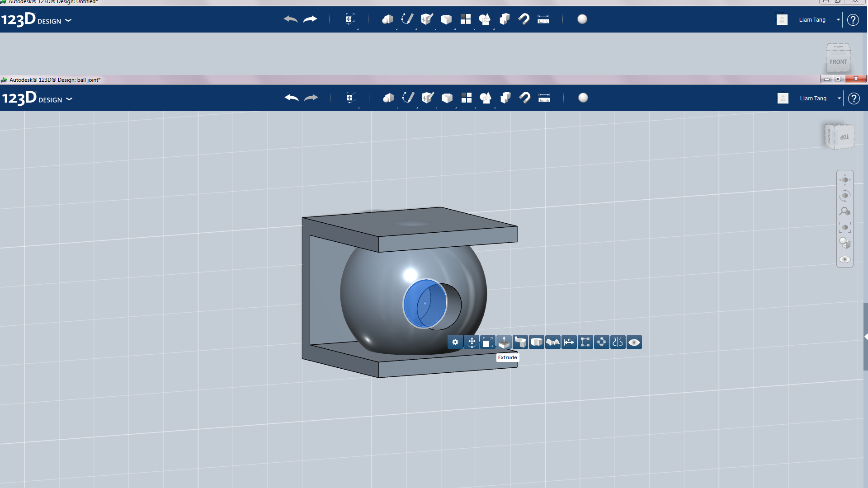Open 123D Design menu in Untitled window
This screenshot has width=868, height=488.
pos(36,20)
